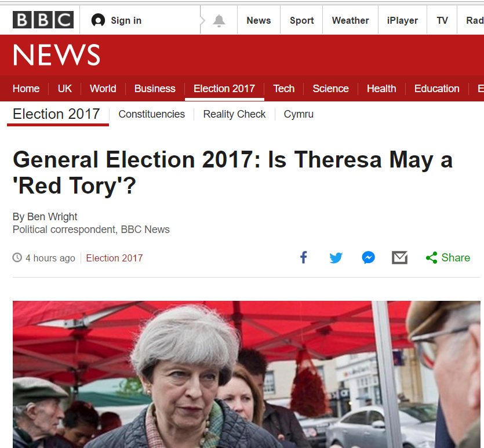The image size is (484, 448).
Task: Share via Messenger icon
Action: (368, 258)
